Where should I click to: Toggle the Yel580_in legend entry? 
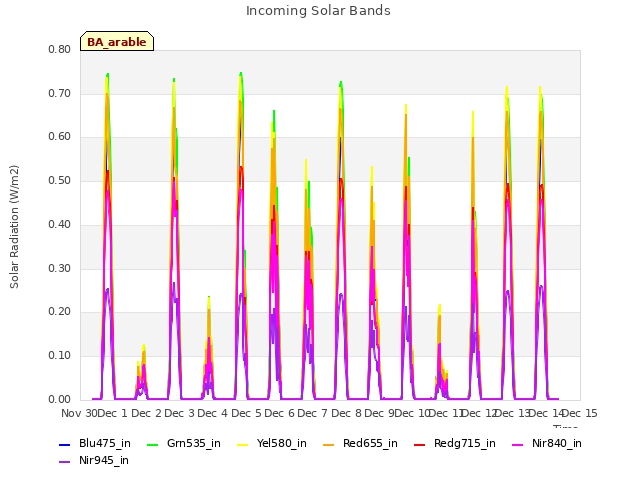pyautogui.click(x=272, y=444)
